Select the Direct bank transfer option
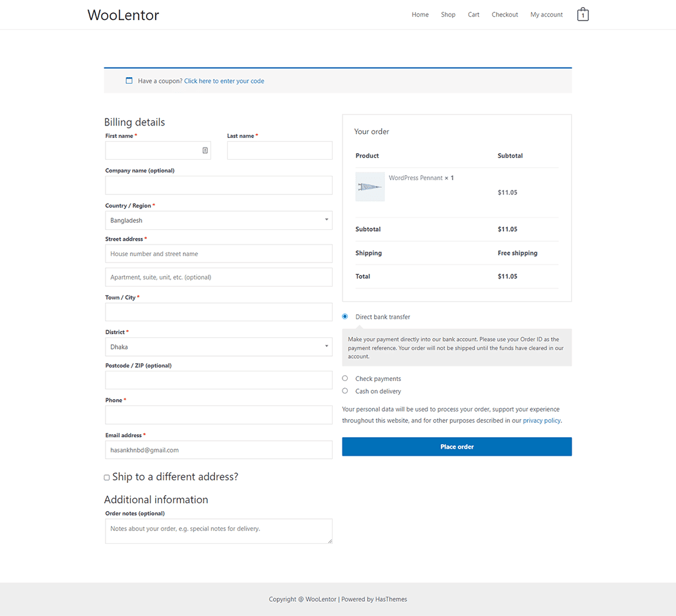The image size is (676, 616). [x=344, y=316]
